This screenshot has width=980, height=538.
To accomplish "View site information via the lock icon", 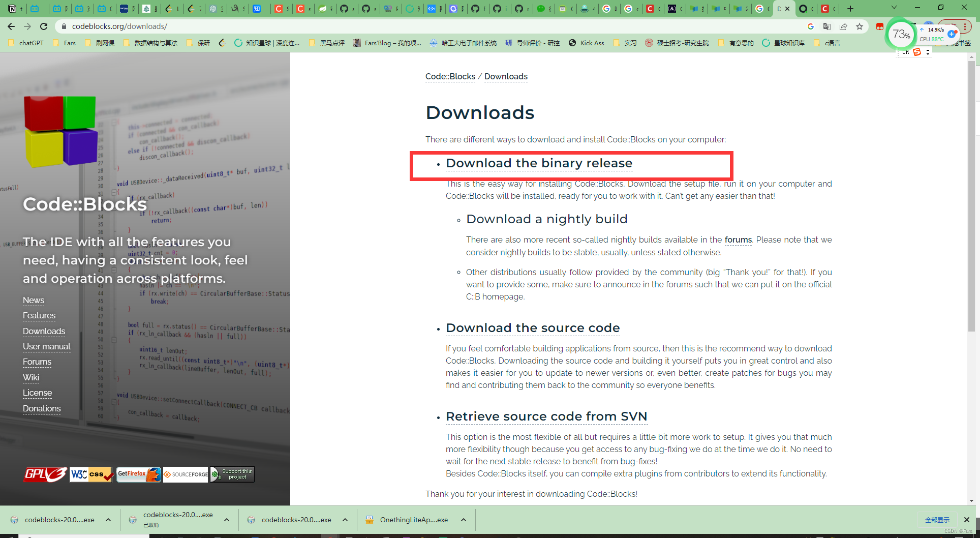I will [64, 26].
